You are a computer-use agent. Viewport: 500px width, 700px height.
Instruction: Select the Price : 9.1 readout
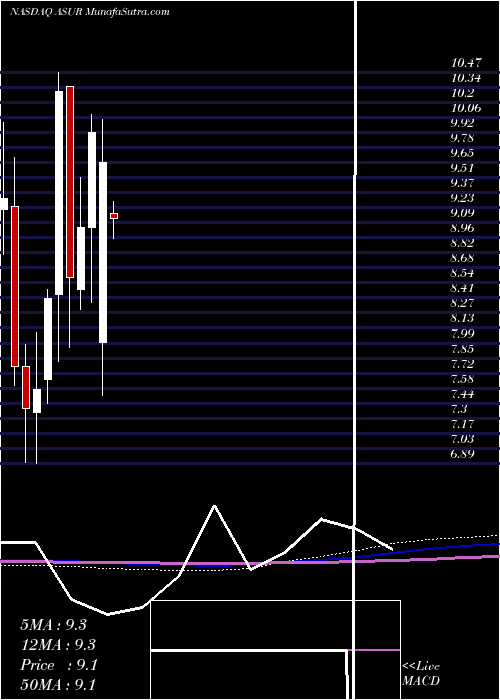tap(58, 665)
